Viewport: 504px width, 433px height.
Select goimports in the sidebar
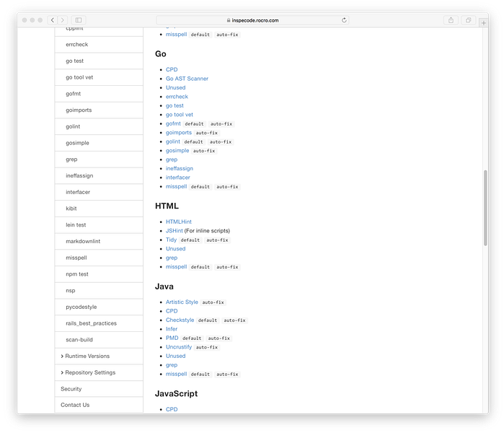click(x=99, y=110)
